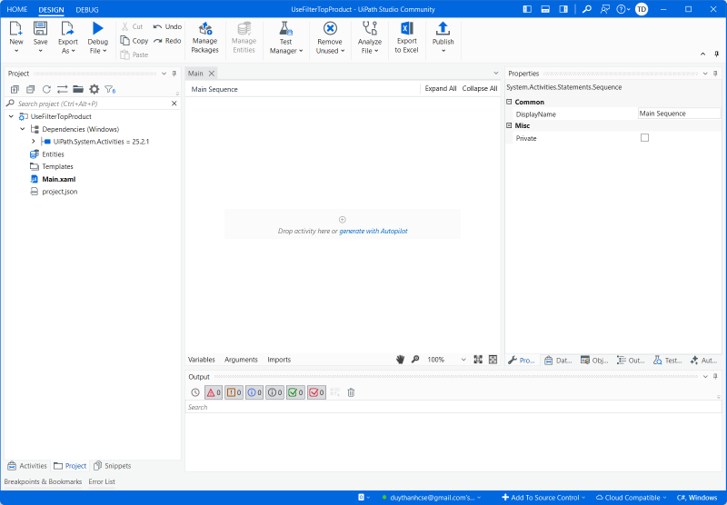Save the workflow with Save icon
Viewport: 727px width, 505px height.
click(x=40, y=29)
